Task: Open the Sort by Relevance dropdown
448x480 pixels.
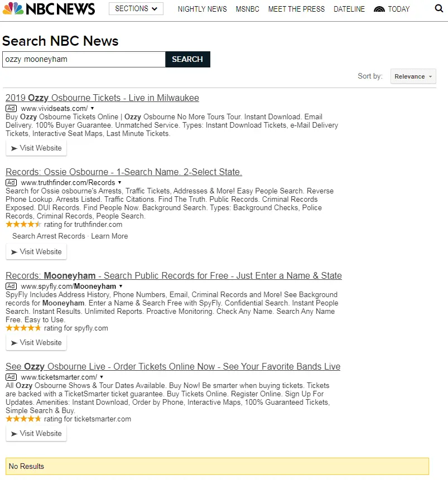Action: pyautogui.click(x=413, y=76)
